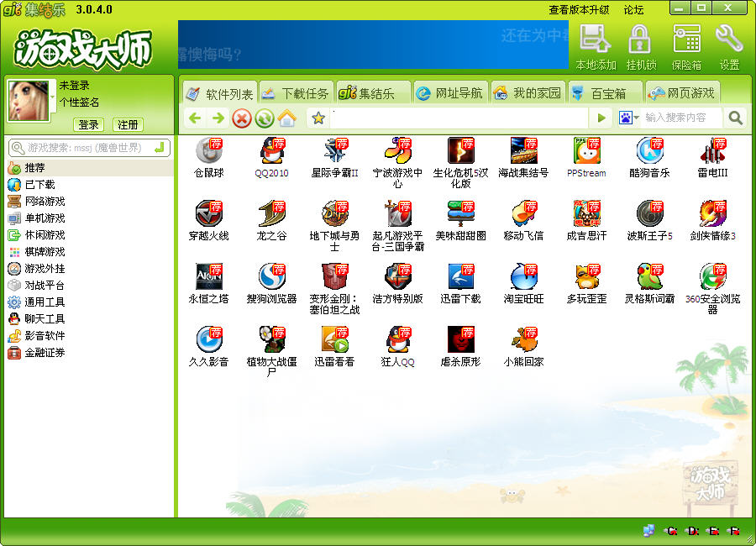Screen dimensions: 756x546
Task: Open the 查看版本升级 link
Action: pyautogui.click(x=579, y=9)
